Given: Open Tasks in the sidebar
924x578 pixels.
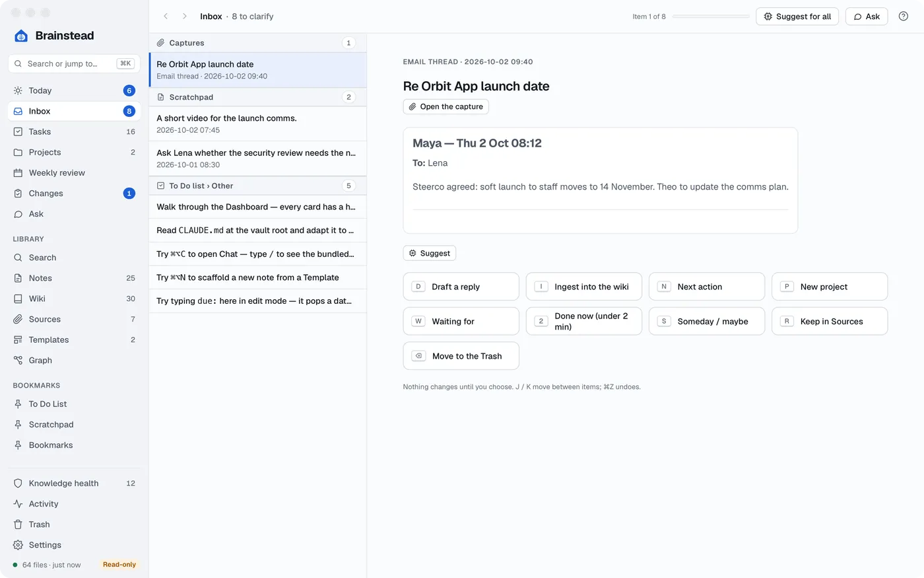Looking at the screenshot, I should point(74,131).
